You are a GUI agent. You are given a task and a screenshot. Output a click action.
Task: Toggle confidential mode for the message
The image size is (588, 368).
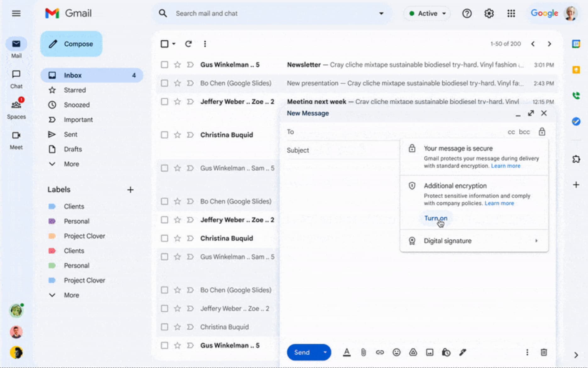point(446,352)
